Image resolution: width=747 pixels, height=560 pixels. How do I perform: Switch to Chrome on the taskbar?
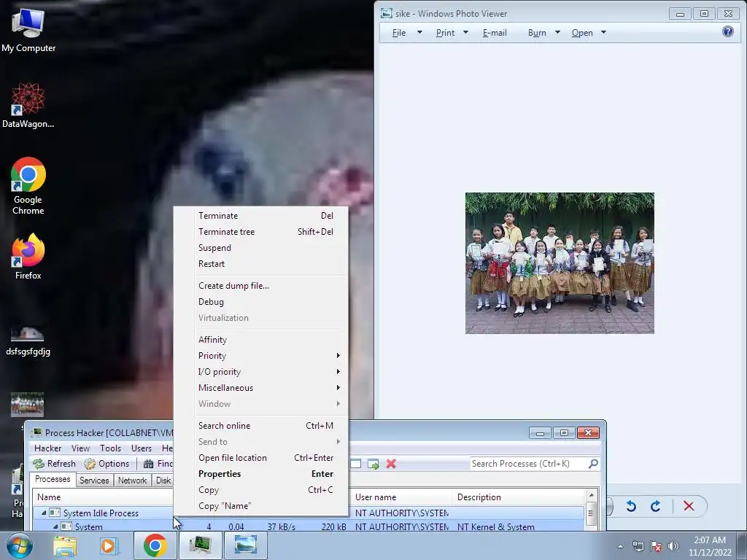click(155, 545)
